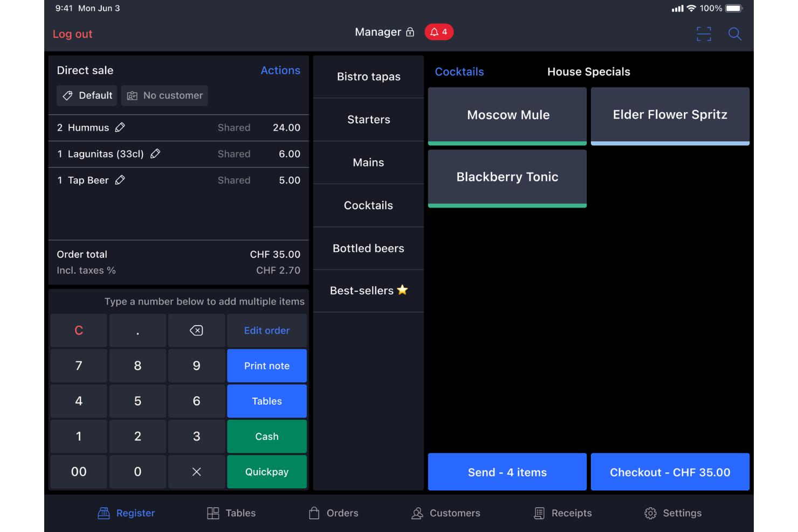Click Log out in the top left
The image size is (798, 532).
(x=72, y=33)
